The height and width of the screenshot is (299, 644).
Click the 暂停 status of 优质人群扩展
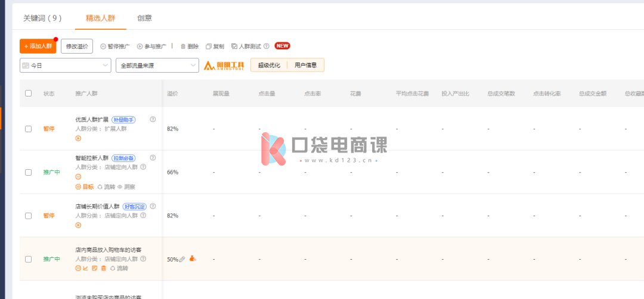pos(49,129)
